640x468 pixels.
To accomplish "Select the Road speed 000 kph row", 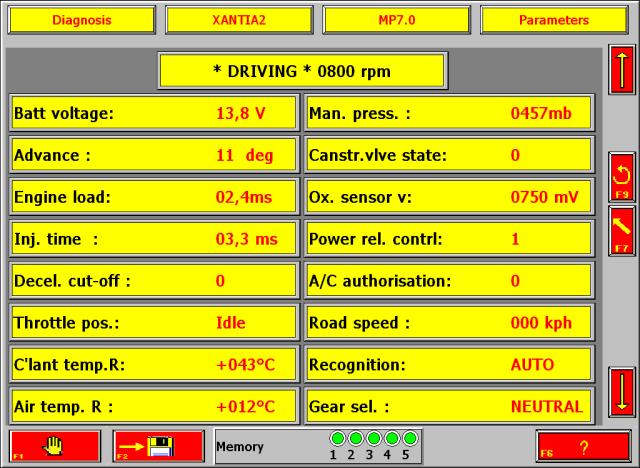I will point(449,323).
